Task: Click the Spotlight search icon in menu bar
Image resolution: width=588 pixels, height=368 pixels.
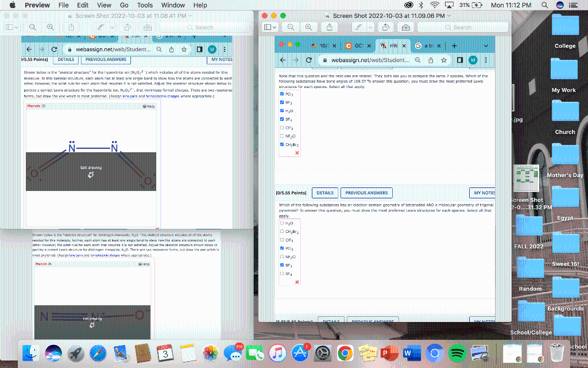Action: 544,5
